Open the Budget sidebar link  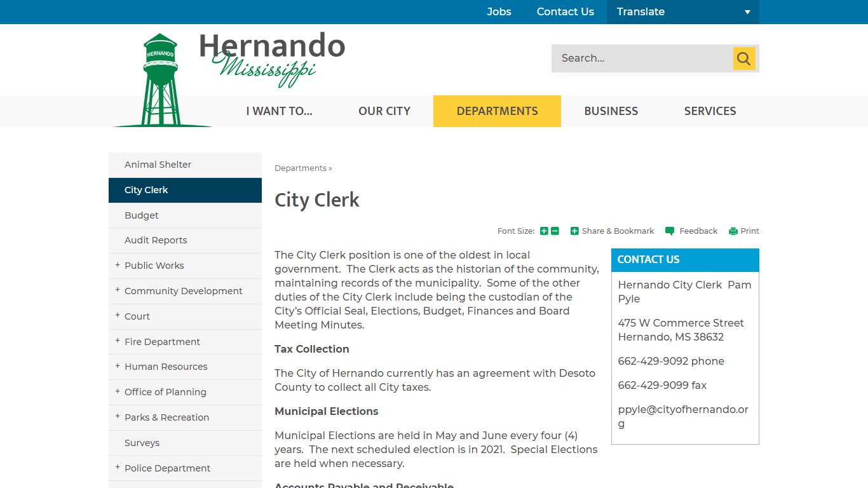[185, 215]
